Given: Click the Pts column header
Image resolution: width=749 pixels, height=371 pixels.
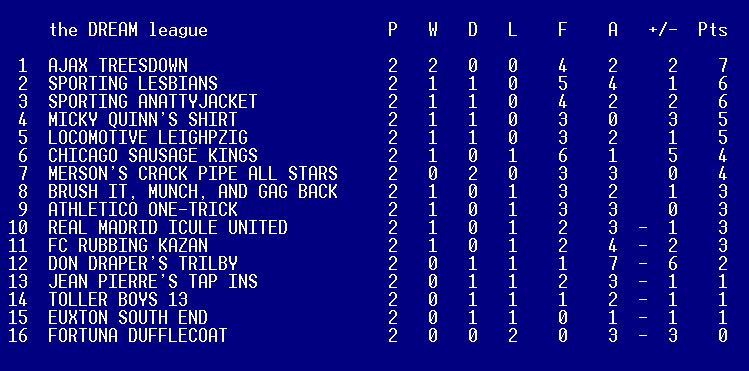Looking at the screenshot, I should pyautogui.click(x=712, y=30).
